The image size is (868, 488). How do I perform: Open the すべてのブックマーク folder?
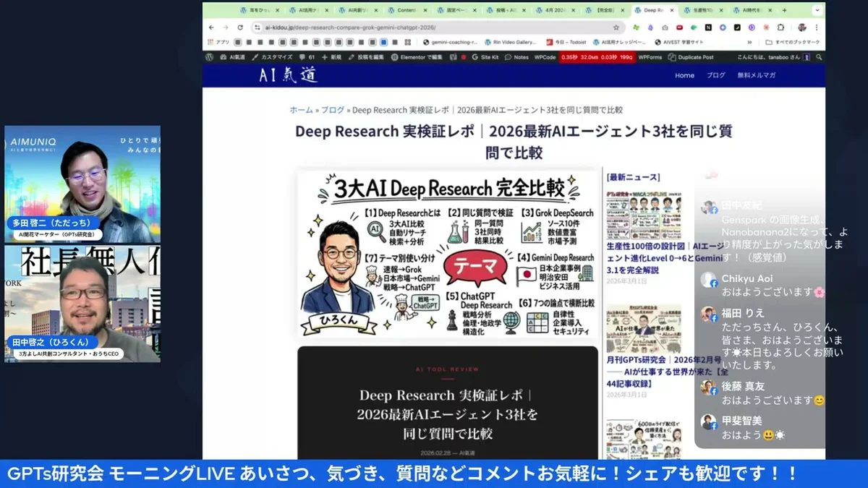pos(796,40)
